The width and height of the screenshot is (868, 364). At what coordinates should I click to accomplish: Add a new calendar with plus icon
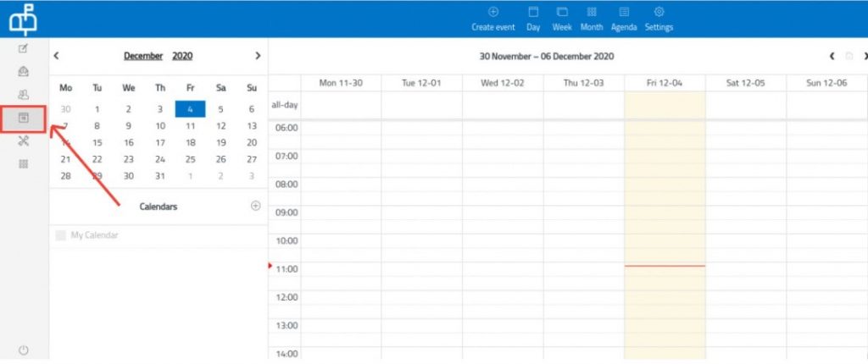point(255,206)
